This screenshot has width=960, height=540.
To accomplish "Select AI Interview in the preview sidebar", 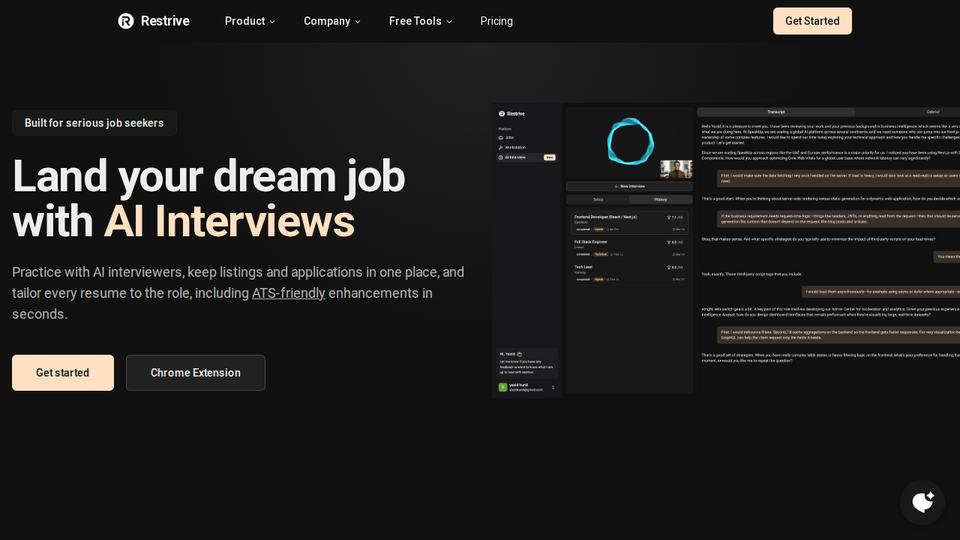I will point(526,157).
